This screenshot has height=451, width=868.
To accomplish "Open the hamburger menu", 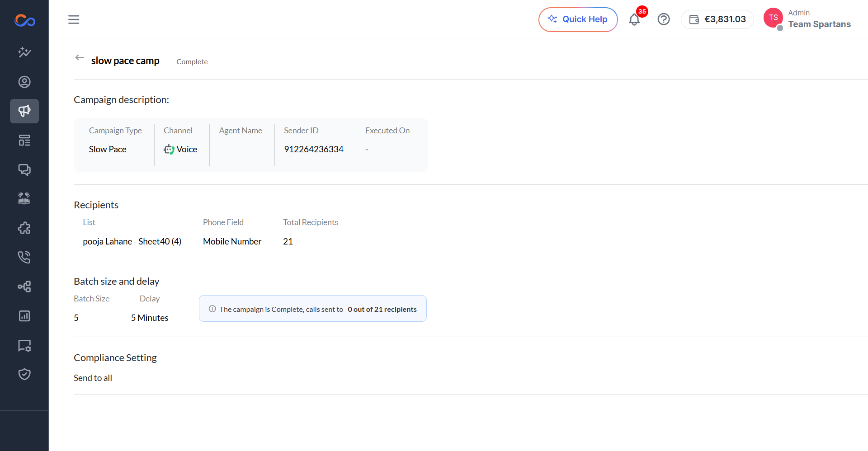I will (x=74, y=19).
